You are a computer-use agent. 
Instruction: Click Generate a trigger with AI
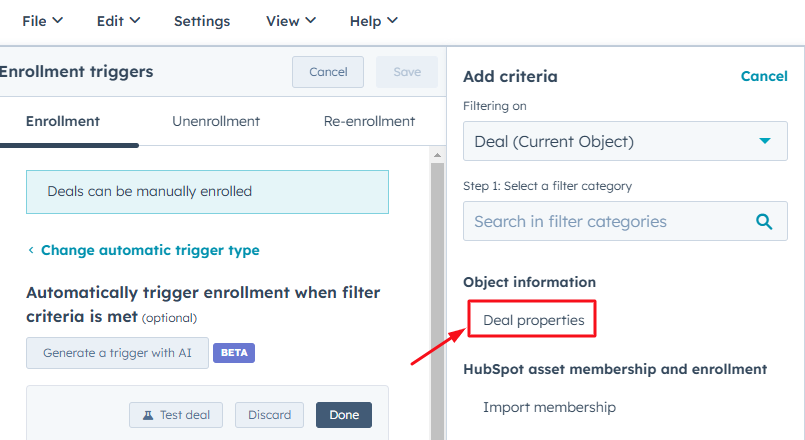117,353
